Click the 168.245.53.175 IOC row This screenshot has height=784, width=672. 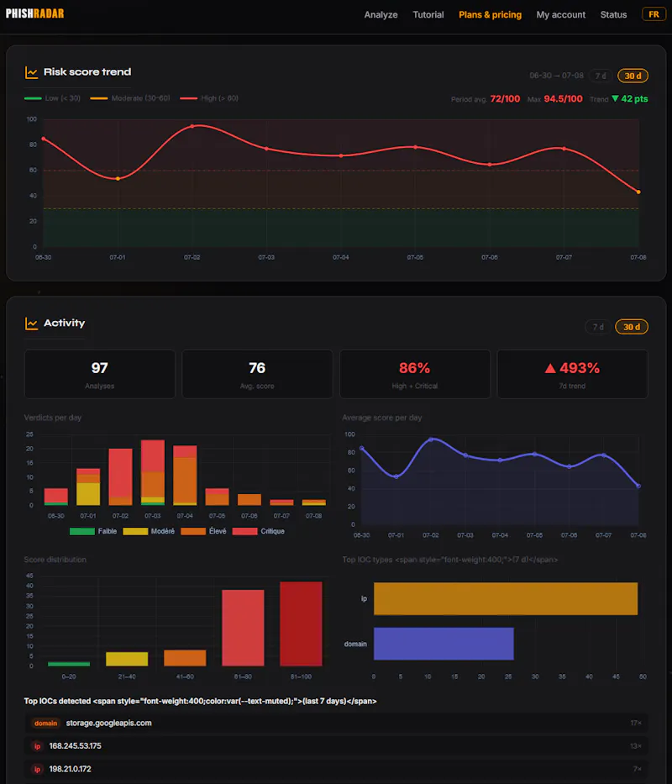coord(336,746)
